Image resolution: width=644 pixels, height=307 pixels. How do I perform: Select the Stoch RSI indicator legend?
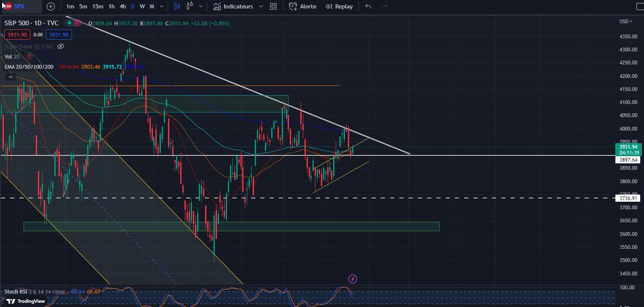(35, 292)
